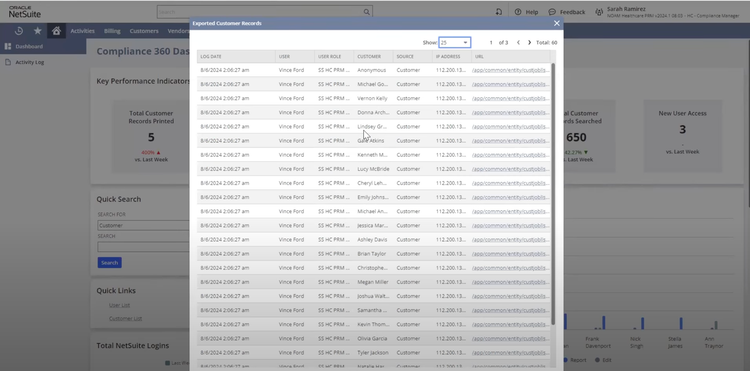Open the Billing menu
Viewport: 750px width, 371px height.
112,31
